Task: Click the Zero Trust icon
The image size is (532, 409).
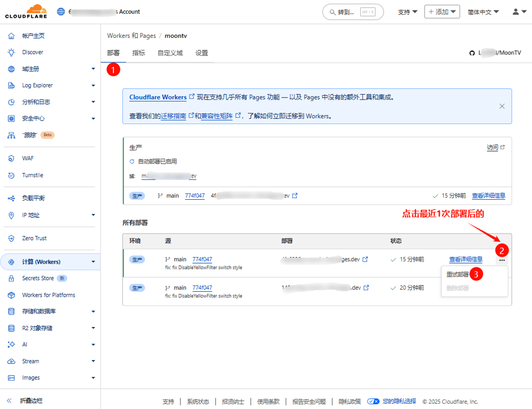Action: [x=11, y=238]
